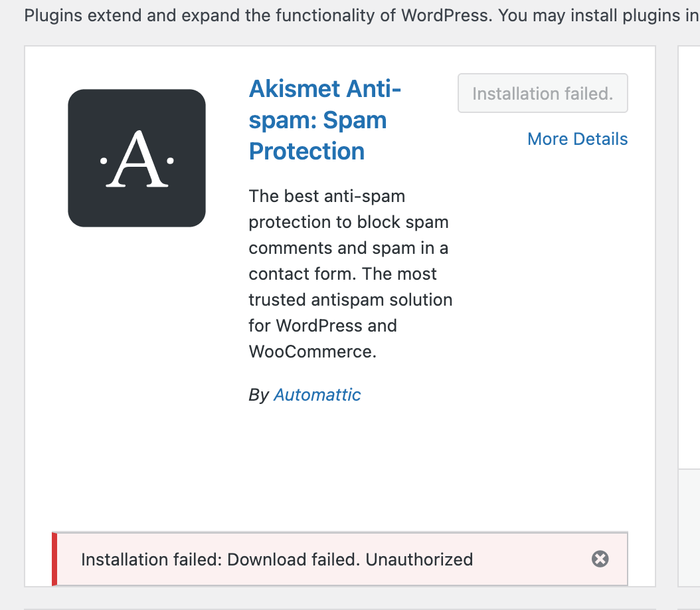Select the 'Download failed. Unauthorized' error message text
The width and height of the screenshot is (700, 610).
pyautogui.click(x=350, y=559)
